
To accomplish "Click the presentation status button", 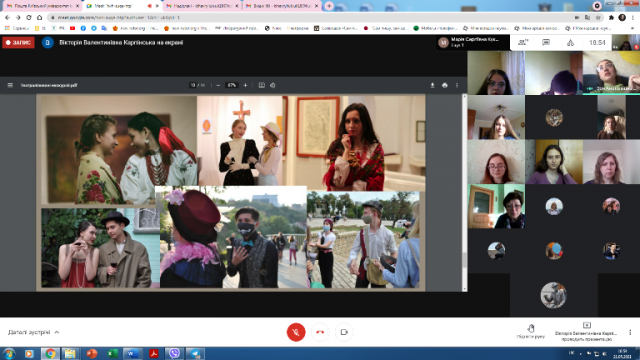I will coord(587,332).
